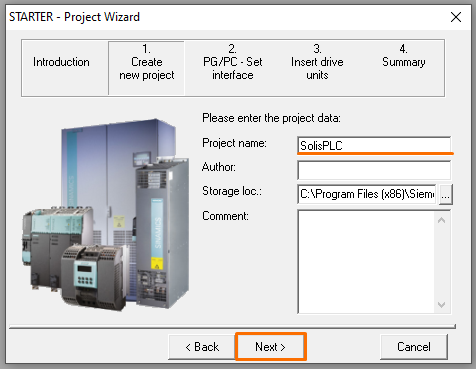Select the 4. Summary step
The width and height of the screenshot is (476, 369).
click(x=404, y=56)
